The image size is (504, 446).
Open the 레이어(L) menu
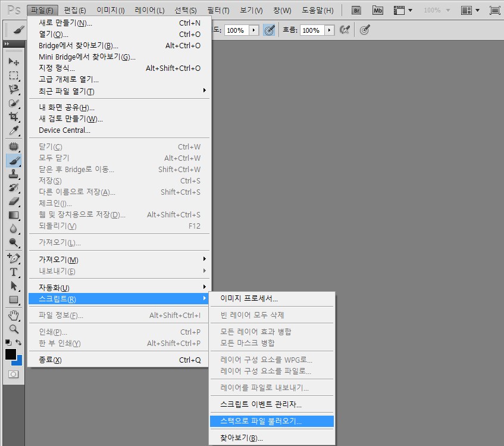(149, 10)
